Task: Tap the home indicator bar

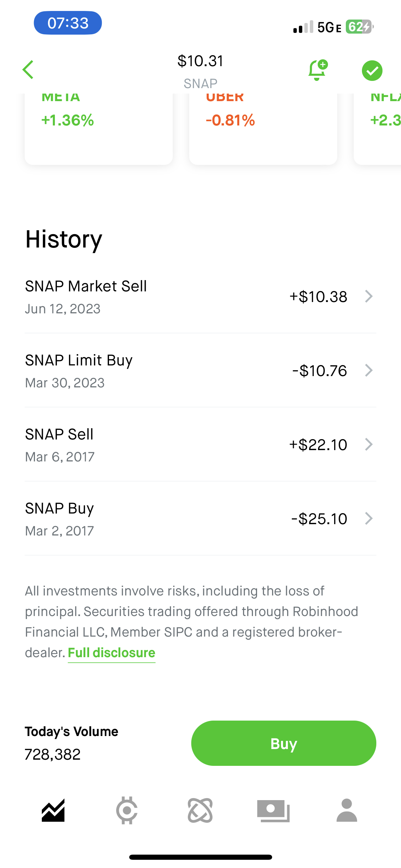Action: click(x=200, y=857)
